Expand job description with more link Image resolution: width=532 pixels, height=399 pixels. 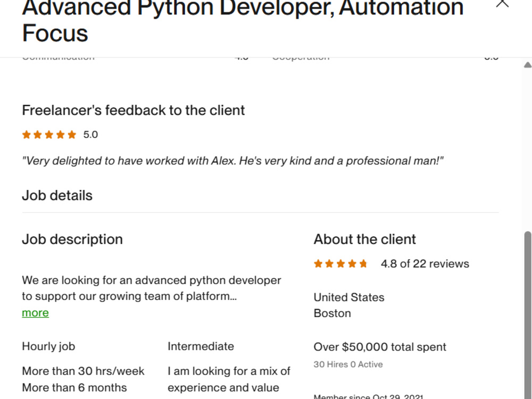tap(35, 312)
